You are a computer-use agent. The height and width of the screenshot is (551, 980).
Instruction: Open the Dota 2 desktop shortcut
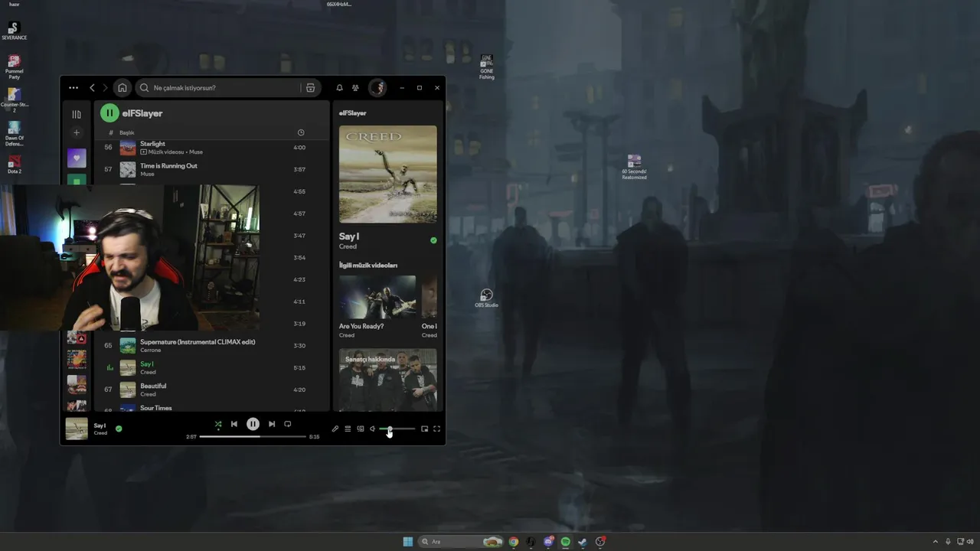(x=14, y=165)
